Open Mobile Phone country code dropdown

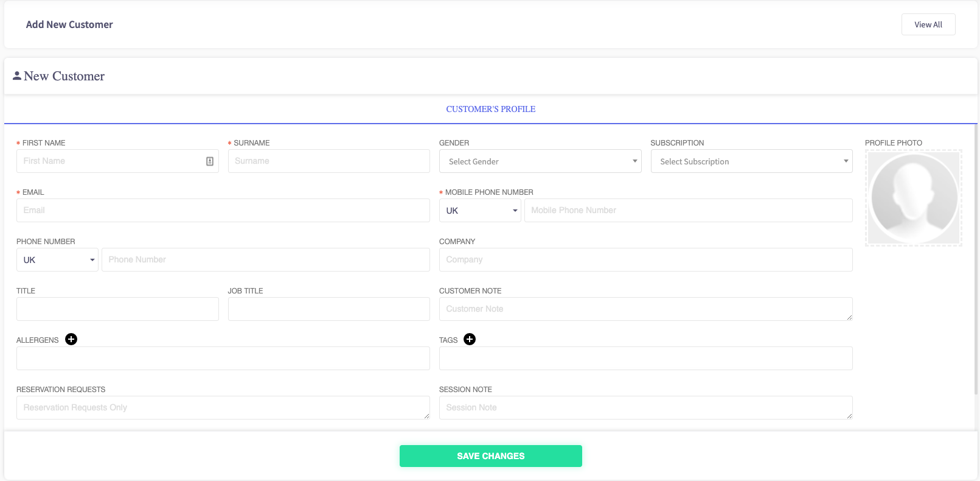[480, 211]
